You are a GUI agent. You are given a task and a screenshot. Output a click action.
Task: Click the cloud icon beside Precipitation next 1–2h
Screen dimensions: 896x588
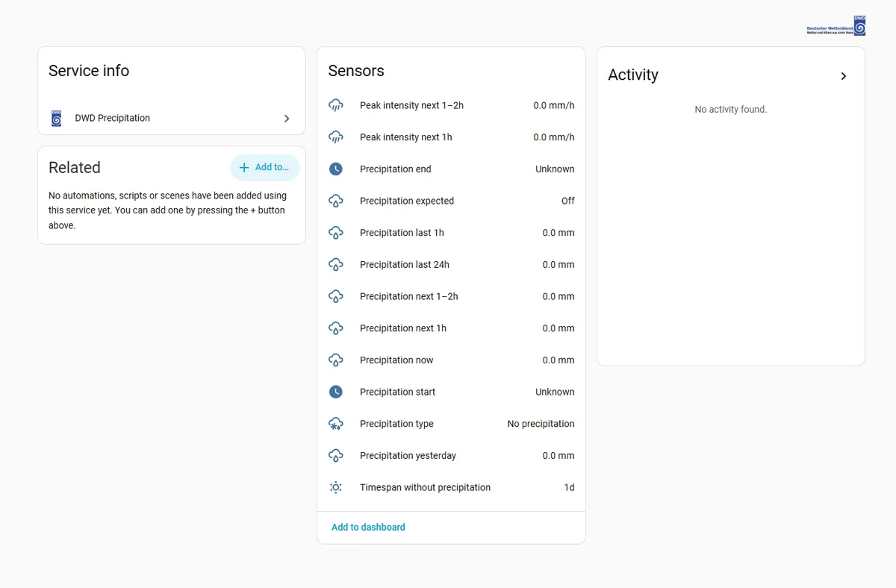pos(336,296)
